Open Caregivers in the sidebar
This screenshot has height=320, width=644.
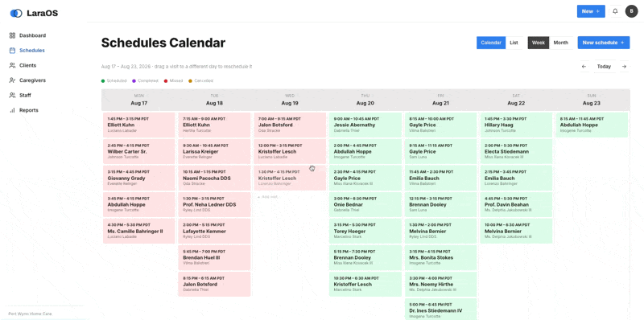pyautogui.click(x=32, y=80)
